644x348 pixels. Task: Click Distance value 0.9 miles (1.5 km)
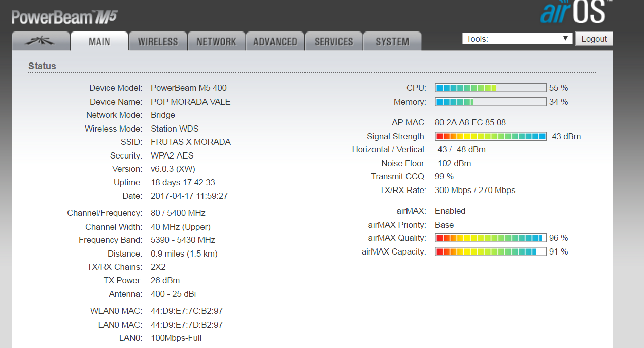click(x=184, y=254)
